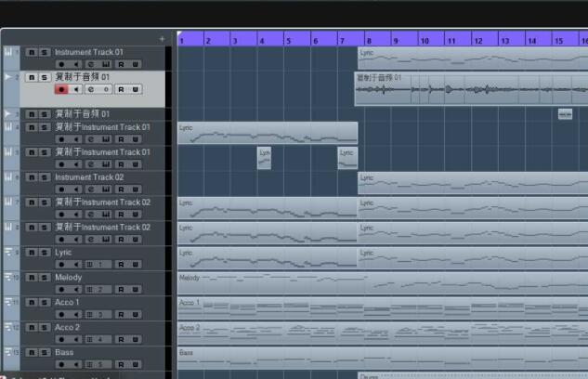Image resolution: width=588 pixels, height=379 pixels.
Task: Open instrument keyboard icon on Instrument Track 02
Action: [x=106, y=189]
